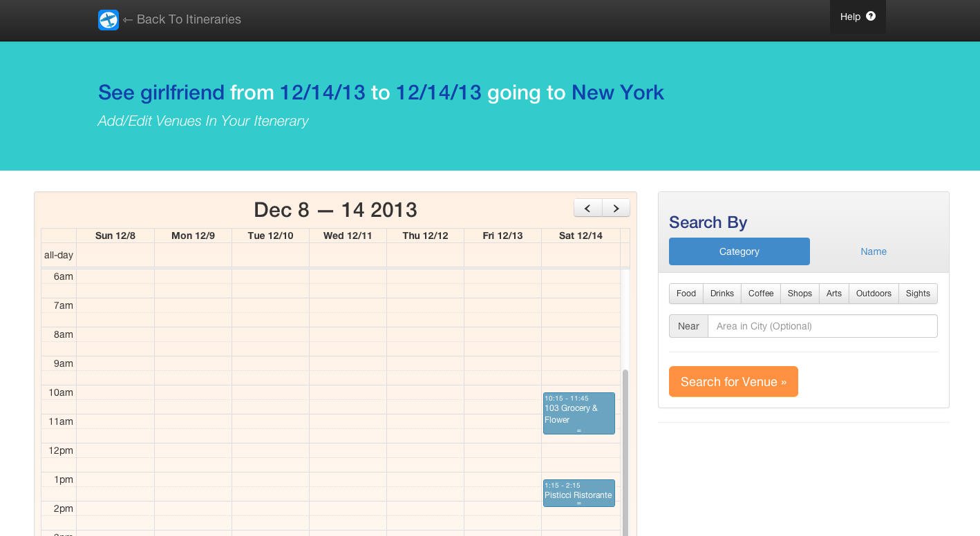Viewport: 980px width, 536px height.
Task: Click the Near field label
Action: click(688, 326)
